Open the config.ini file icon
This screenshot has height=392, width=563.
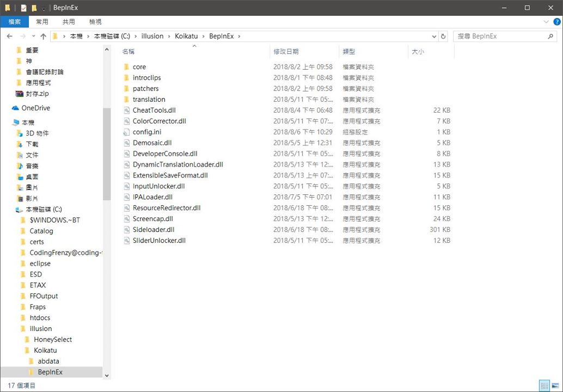click(x=126, y=132)
